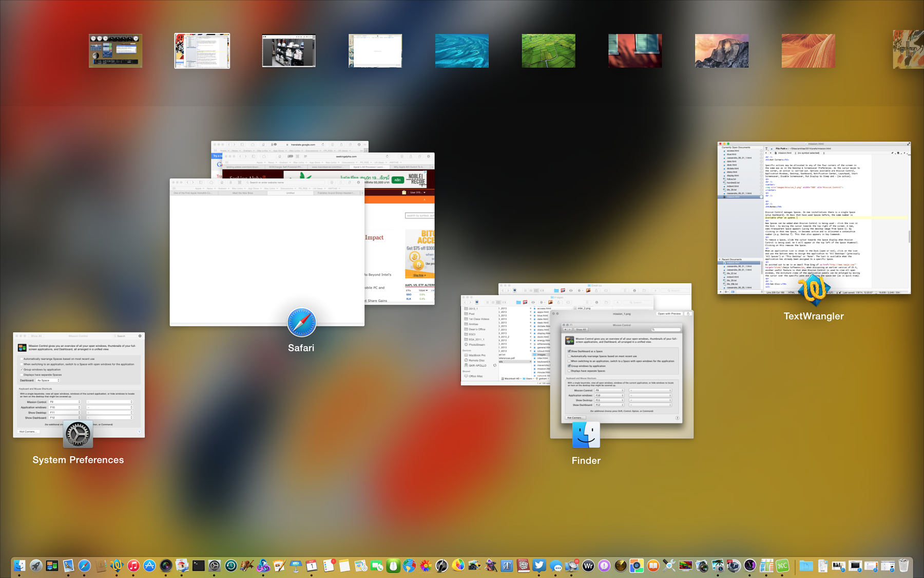Toggle Displays have separate Spaces checkbox
Viewport: 924px width, 578px height.
point(22,375)
